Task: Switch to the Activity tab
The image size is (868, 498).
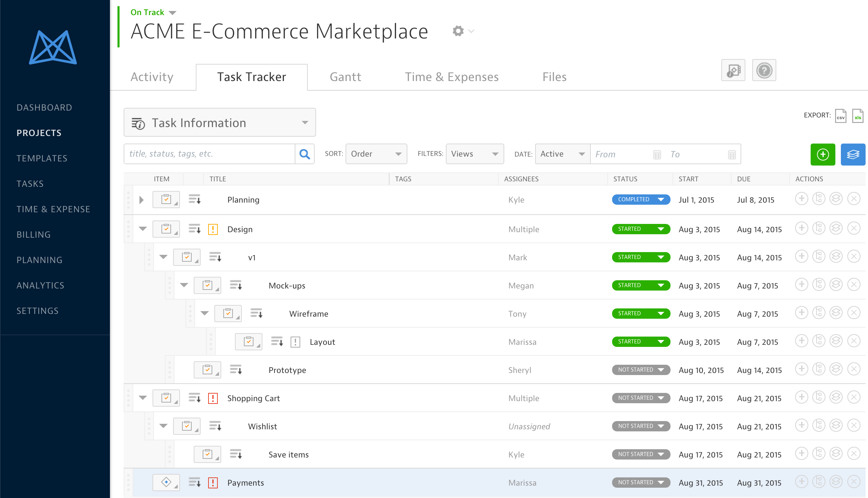Action: (x=152, y=77)
